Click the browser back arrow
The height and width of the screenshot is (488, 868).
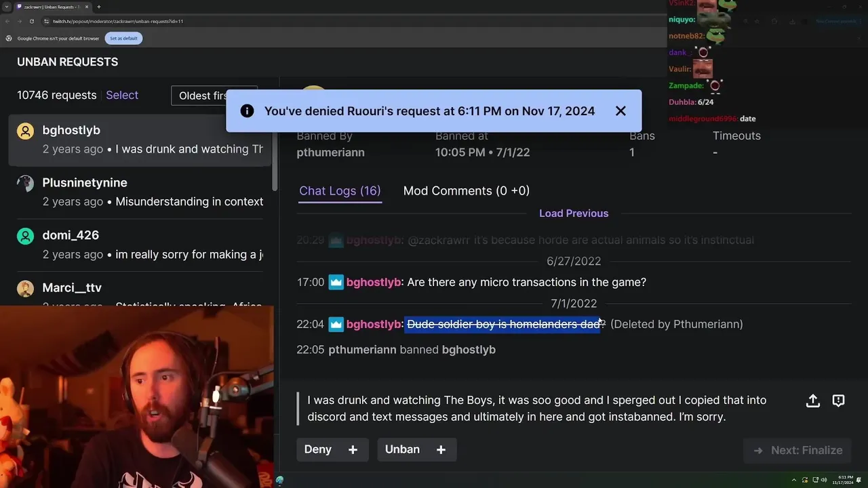click(7, 21)
